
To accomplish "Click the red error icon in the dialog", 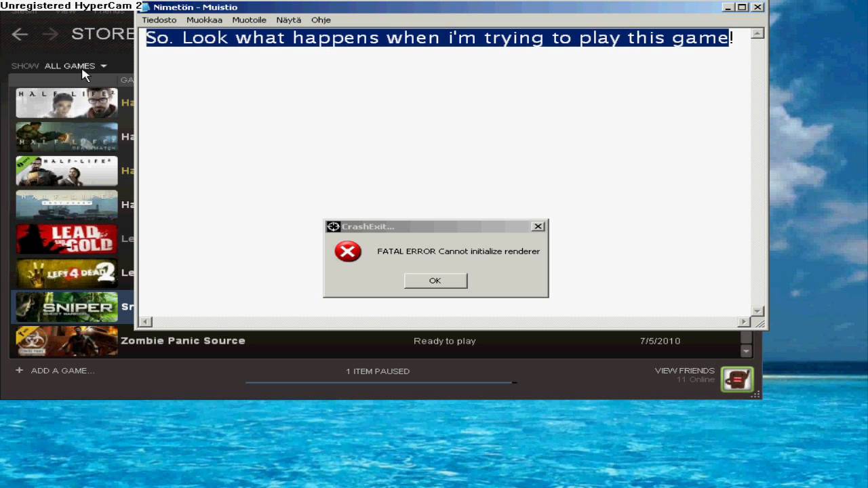I will [x=348, y=251].
